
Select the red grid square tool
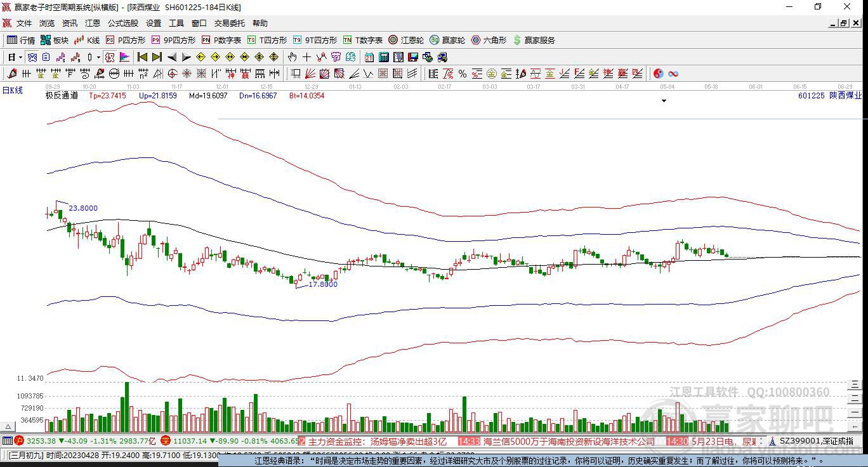coord(383,74)
